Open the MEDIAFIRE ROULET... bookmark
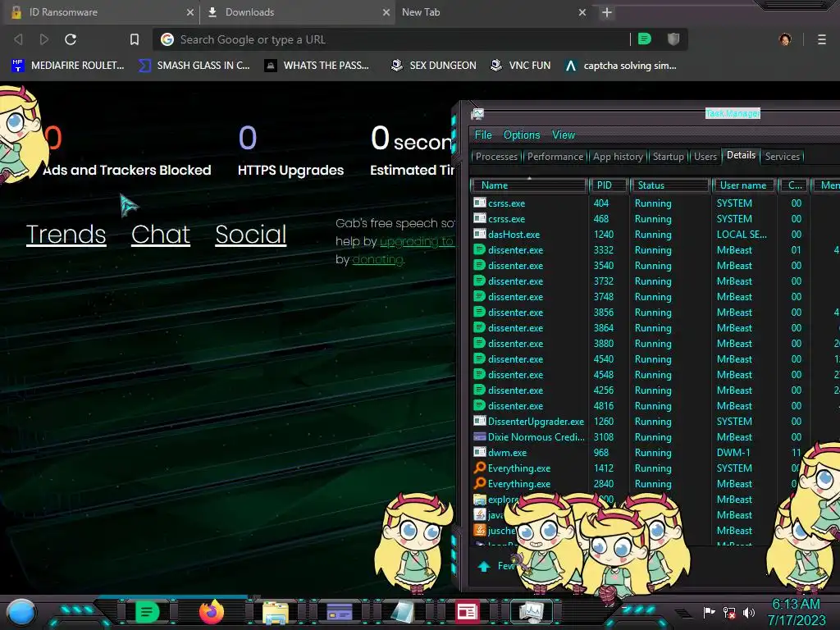This screenshot has height=630, width=840. click(x=68, y=66)
